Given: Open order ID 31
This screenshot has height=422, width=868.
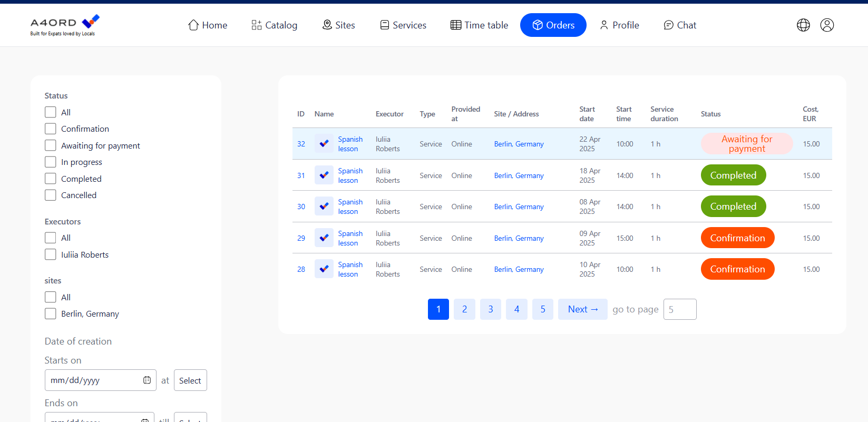Looking at the screenshot, I should click(x=301, y=175).
